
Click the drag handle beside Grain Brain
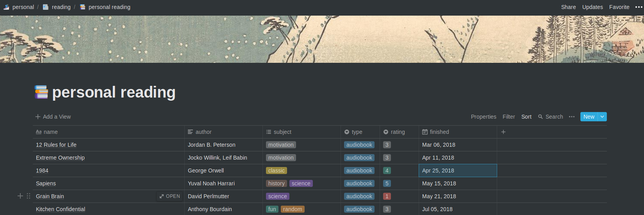[x=29, y=196]
